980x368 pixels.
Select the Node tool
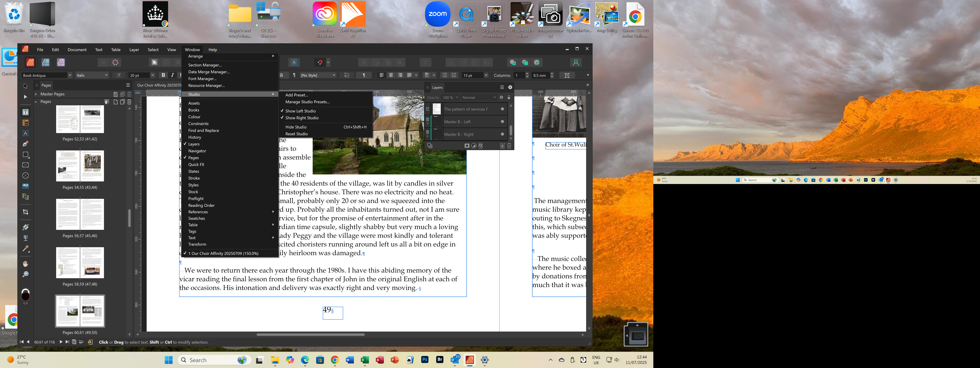26,97
